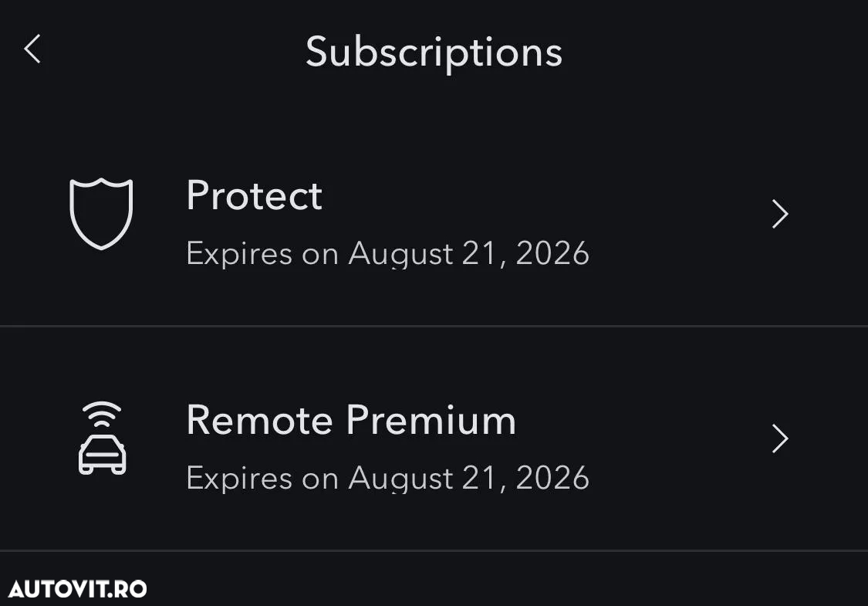The image size is (868, 606).
Task: Click 'Expires on' under Remote Premium title
Action: (262, 479)
